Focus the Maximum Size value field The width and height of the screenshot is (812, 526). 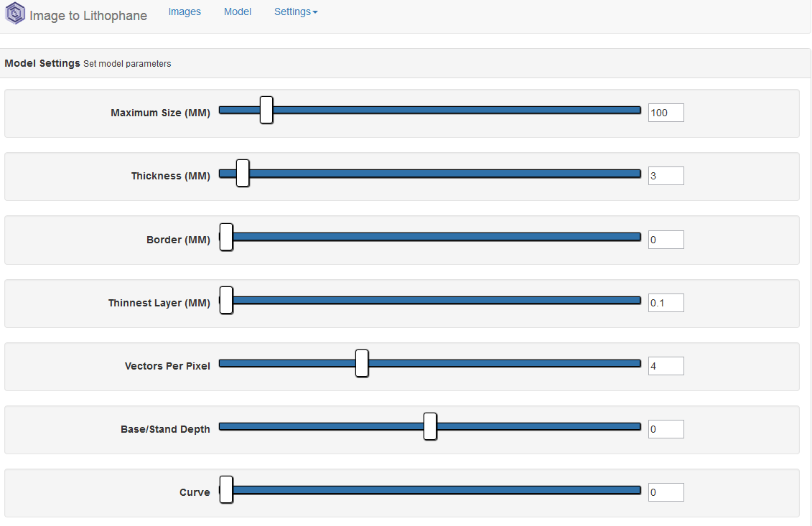[666, 113]
